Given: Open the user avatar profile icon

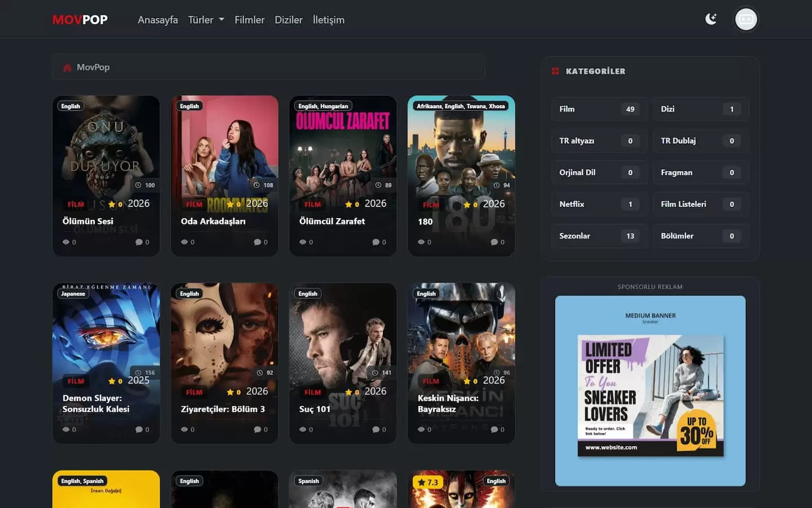Looking at the screenshot, I should [746, 20].
